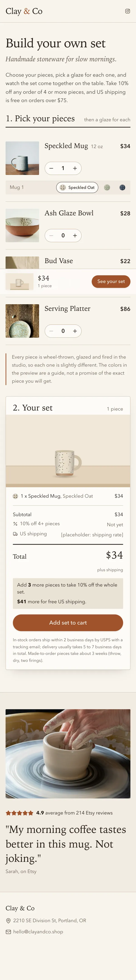The image size is (136, 980).
Task: Click the envelope icon in footer
Action: click(x=8, y=932)
